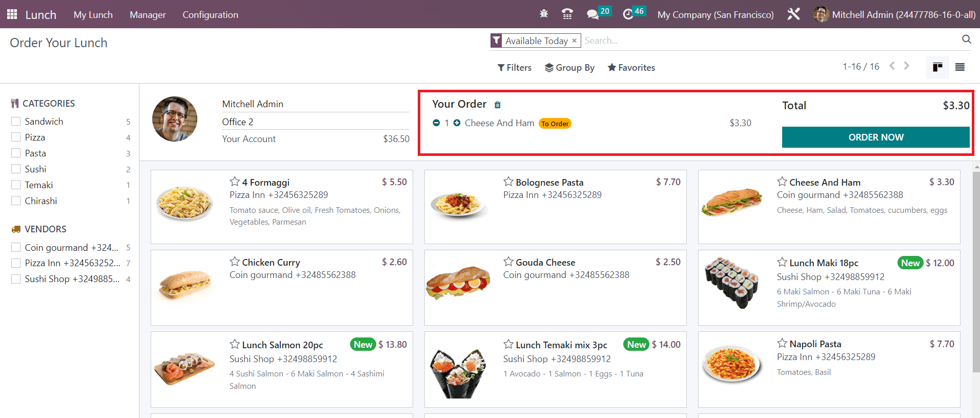980x418 pixels.
Task: Click the 1-16 / 16 pager counter
Action: click(861, 67)
